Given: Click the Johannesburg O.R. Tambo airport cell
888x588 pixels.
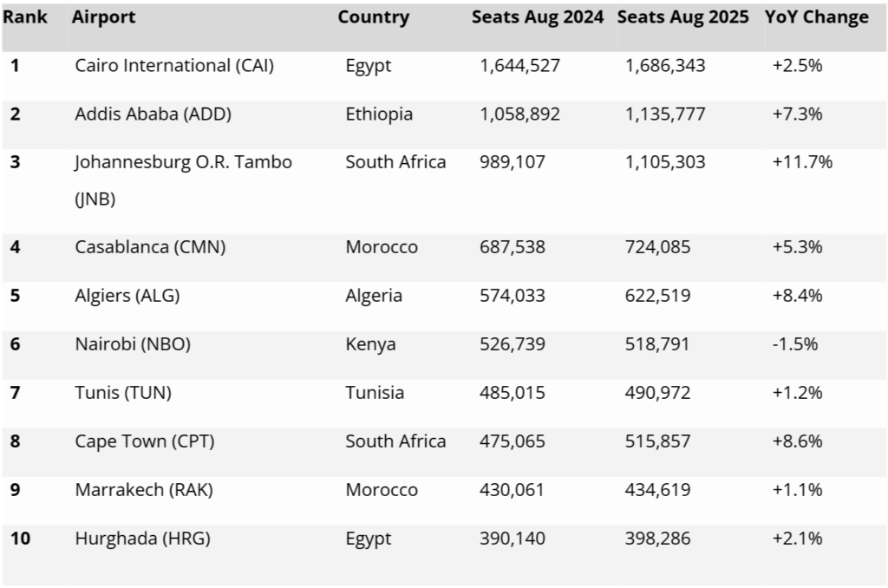Looking at the screenshot, I should [x=183, y=162].
